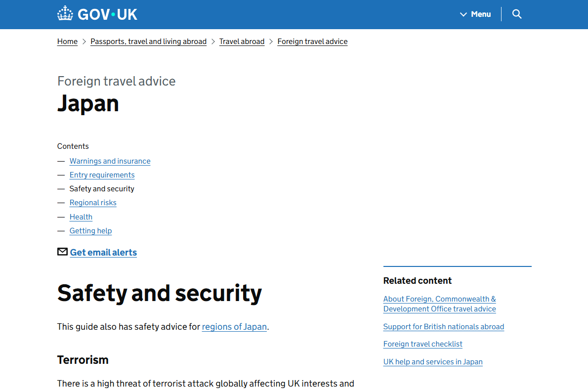Expand the Menu dropdown in header
The image size is (588, 392).
tap(475, 14)
